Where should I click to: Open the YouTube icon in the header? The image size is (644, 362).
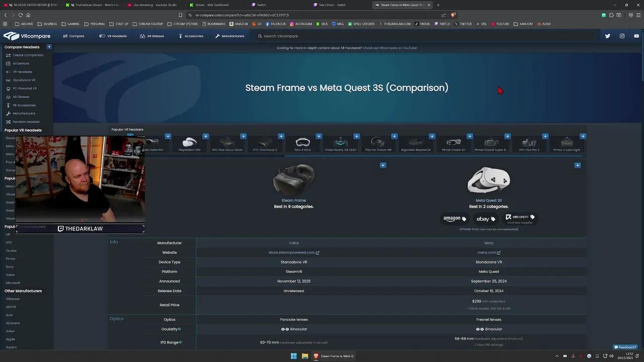(636, 36)
